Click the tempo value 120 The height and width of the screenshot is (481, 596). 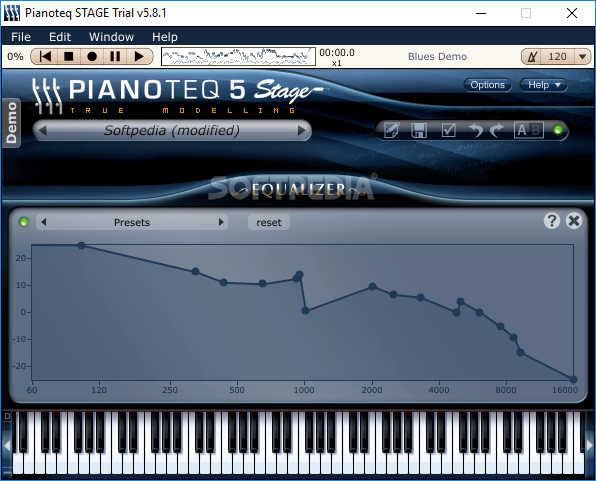tap(557, 57)
